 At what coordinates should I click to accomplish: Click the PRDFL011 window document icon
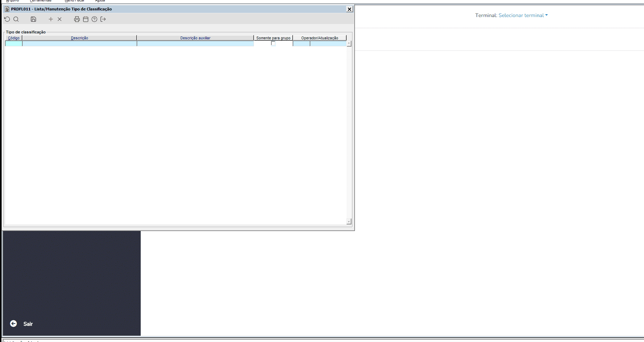(x=7, y=9)
